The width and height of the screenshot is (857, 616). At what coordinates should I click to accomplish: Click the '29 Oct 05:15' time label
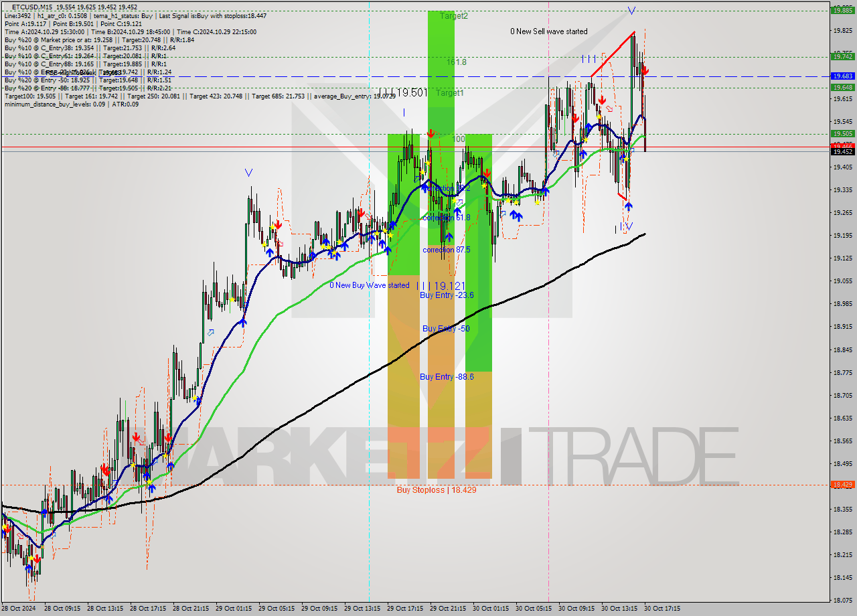pos(277,609)
